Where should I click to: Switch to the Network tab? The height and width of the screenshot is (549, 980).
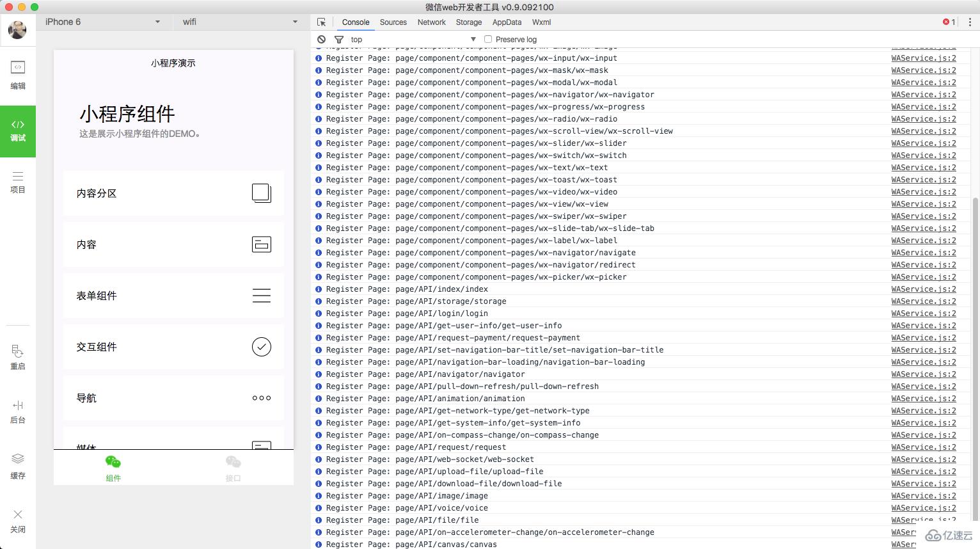tap(432, 22)
